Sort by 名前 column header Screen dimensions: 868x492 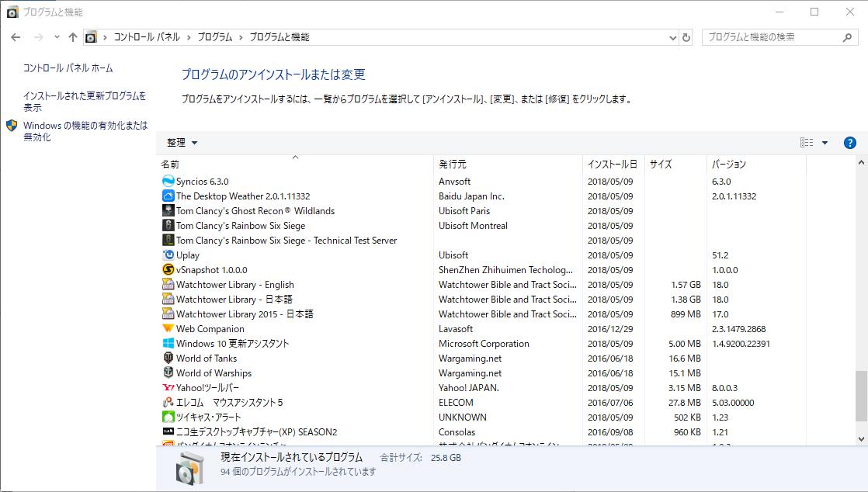pos(295,164)
